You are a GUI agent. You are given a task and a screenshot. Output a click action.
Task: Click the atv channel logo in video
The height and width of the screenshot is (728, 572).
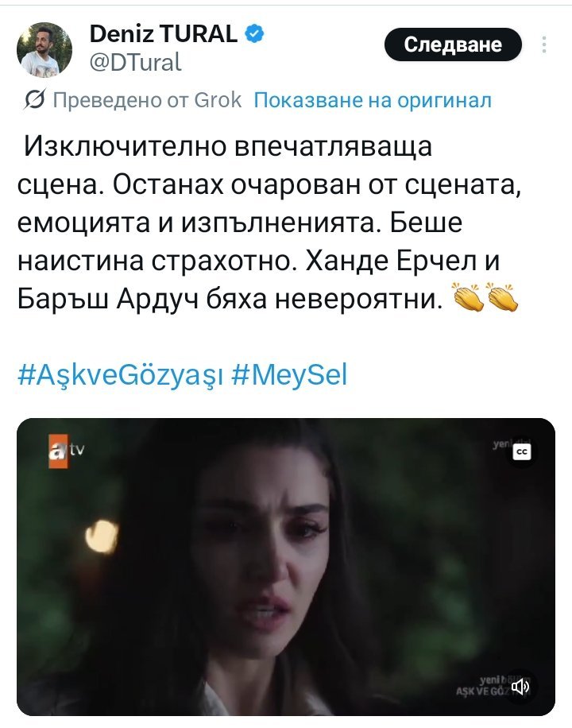(67, 451)
